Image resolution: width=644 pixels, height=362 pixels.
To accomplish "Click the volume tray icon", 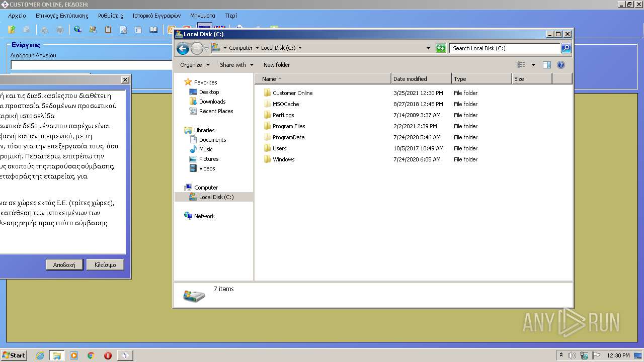I will click(572, 355).
